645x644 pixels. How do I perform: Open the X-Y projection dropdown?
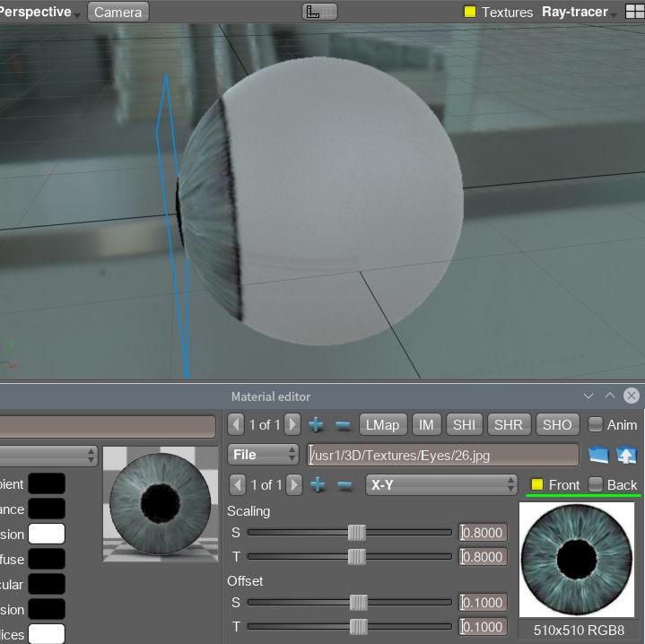(x=440, y=484)
